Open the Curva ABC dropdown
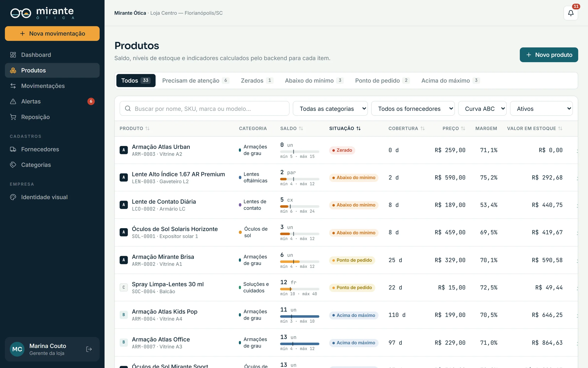The width and height of the screenshot is (588, 368). (x=482, y=108)
